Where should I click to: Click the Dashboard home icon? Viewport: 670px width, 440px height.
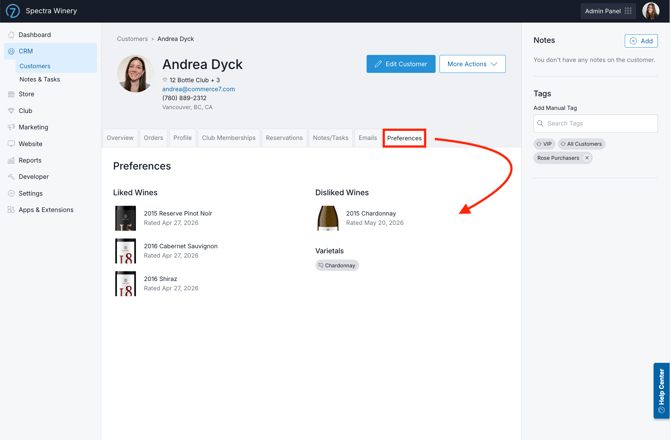pyautogui.click(x=11, y=35)
